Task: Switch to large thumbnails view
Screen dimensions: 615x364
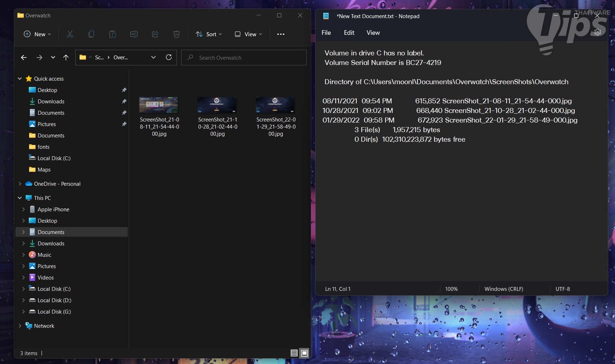Action: click(304, 353)
